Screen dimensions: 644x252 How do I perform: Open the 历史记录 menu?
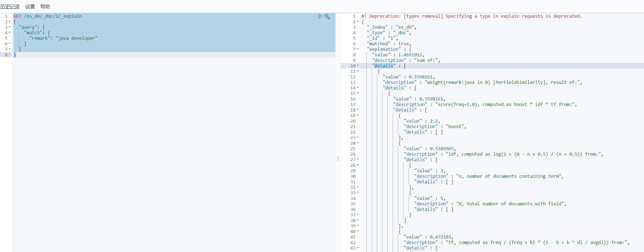click(x=10, y=6)
